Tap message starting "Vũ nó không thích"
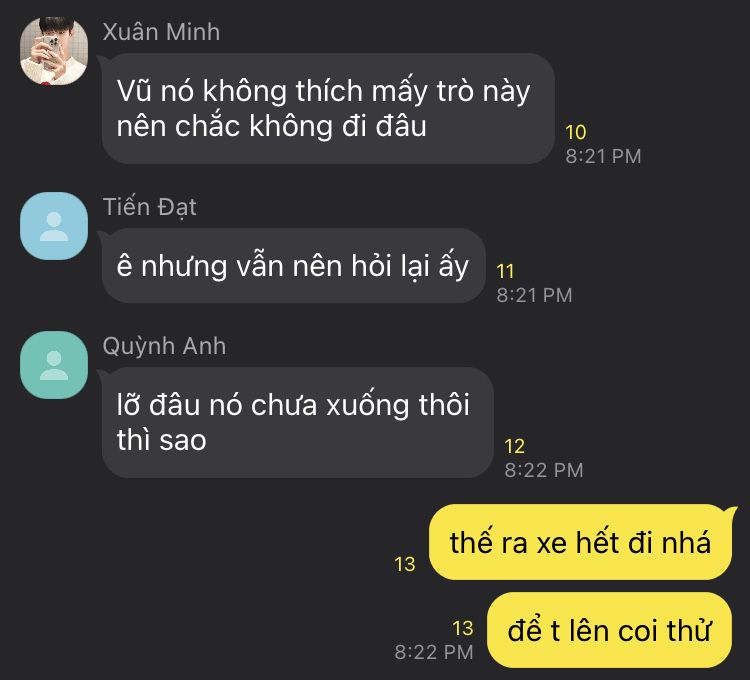Screen dimensions: 750x680 click(x=328, y=109)
